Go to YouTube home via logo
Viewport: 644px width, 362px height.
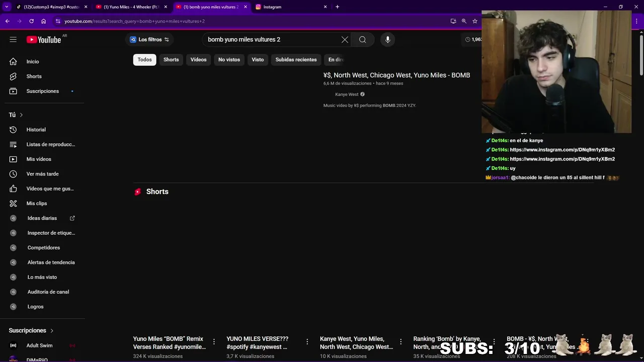(44, 40)
